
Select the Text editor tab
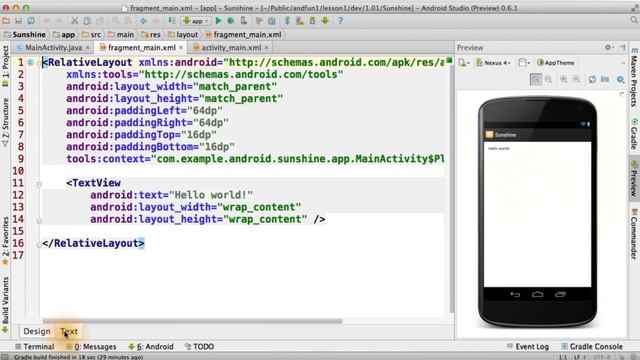click(x=69, y=331)
